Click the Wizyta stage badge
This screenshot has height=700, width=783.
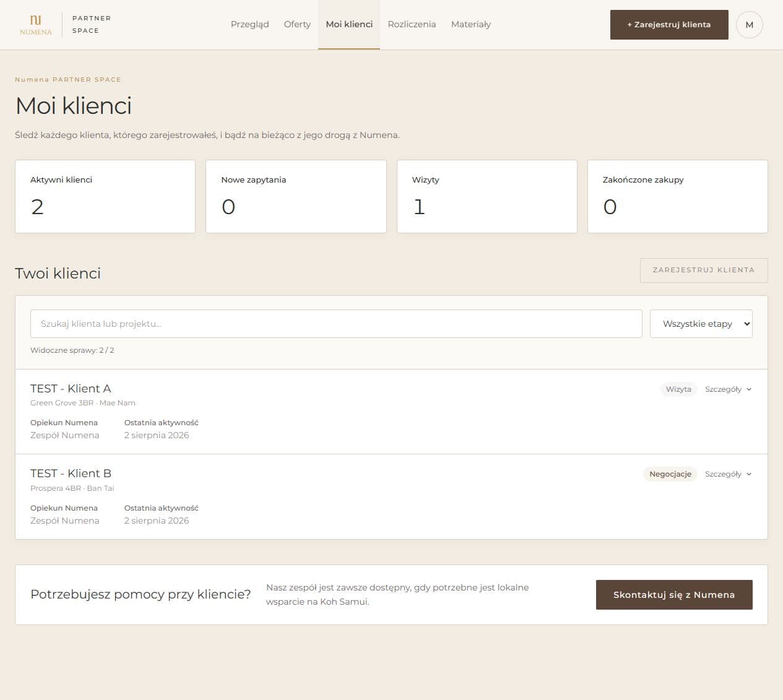pyautogui.click(x=678, y=389)
